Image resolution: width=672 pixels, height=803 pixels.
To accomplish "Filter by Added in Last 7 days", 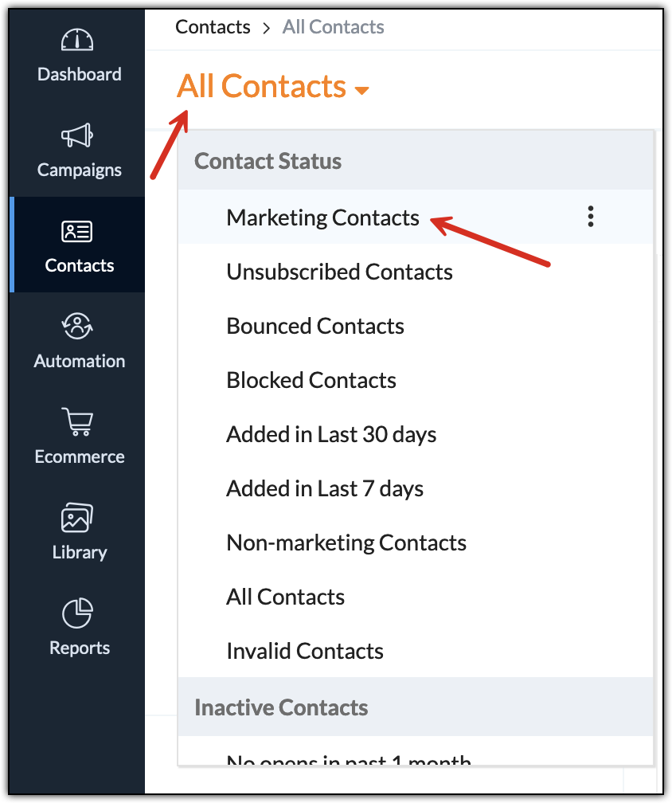I will pyautogui.click(x=325, y=488).
